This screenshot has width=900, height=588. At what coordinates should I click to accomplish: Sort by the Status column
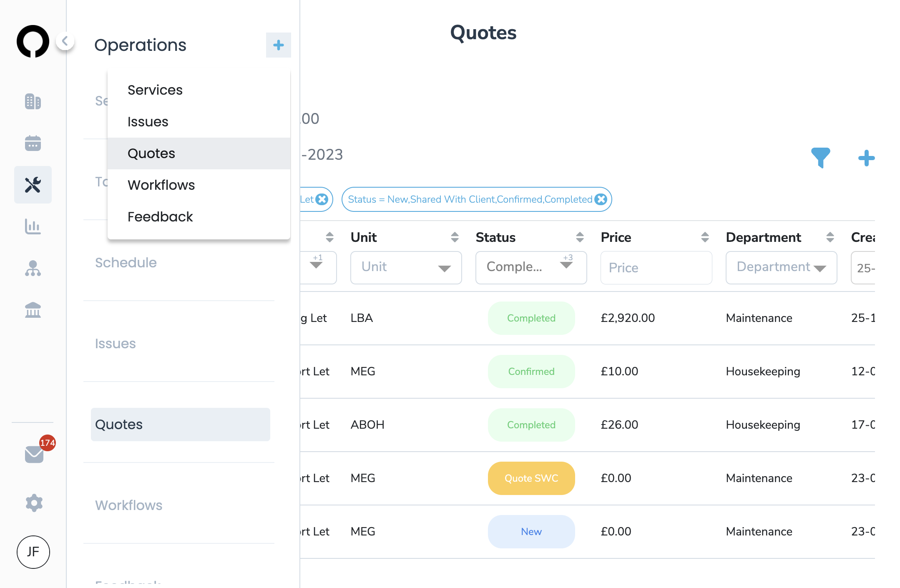coord(580,237)
